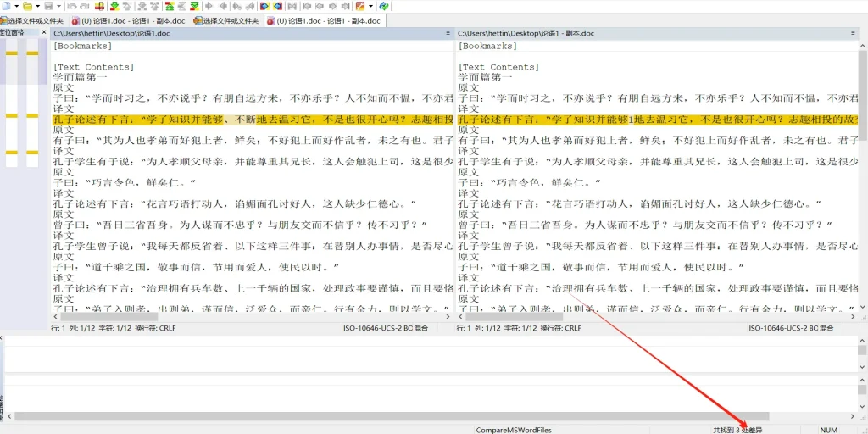Viewport: 868px width, 434px height.
Task: Undo the last merge action
Action: tap(72, 6)
